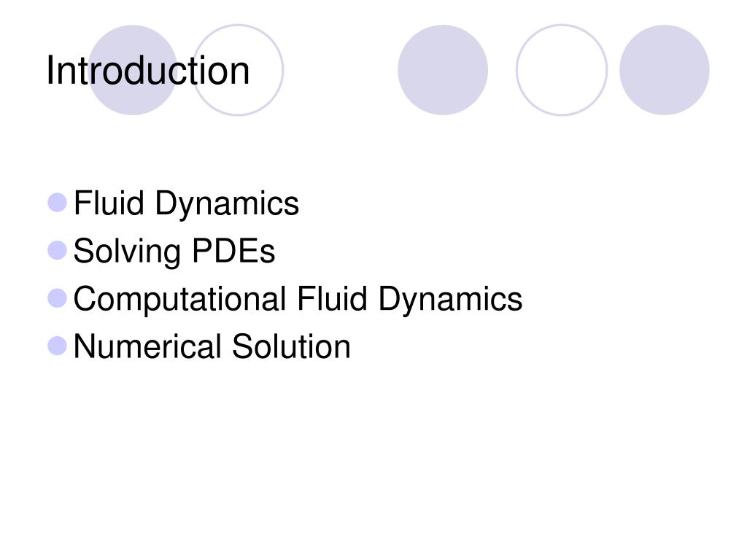This screenshot has height=560, width=747.
Task: Select the Fluid Dynamics bullet text
Action: 186,205
